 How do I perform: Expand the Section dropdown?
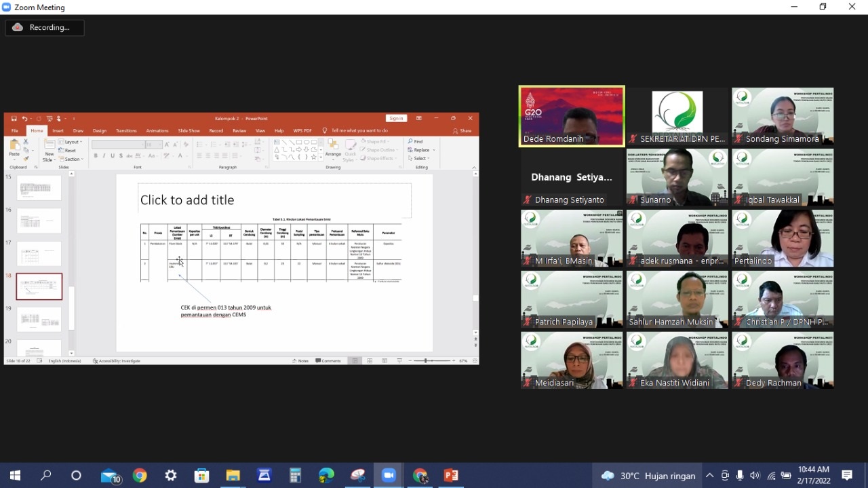coord(72,159)
